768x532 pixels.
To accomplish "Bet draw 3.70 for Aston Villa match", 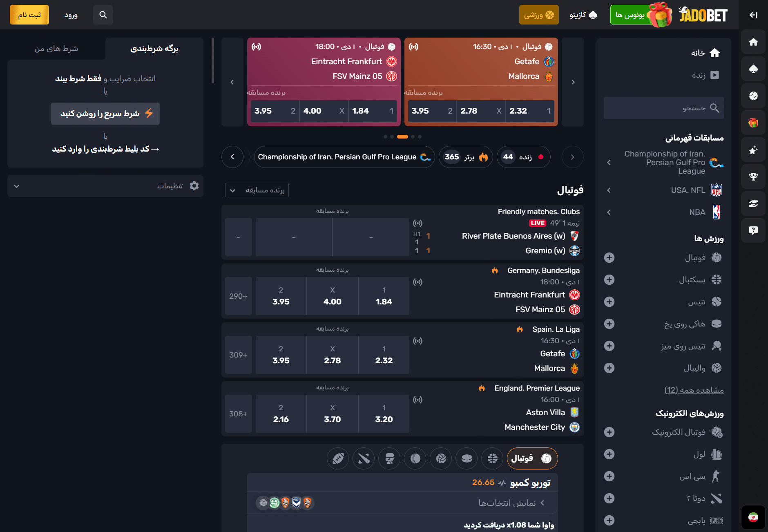I will tap(333, 414).
